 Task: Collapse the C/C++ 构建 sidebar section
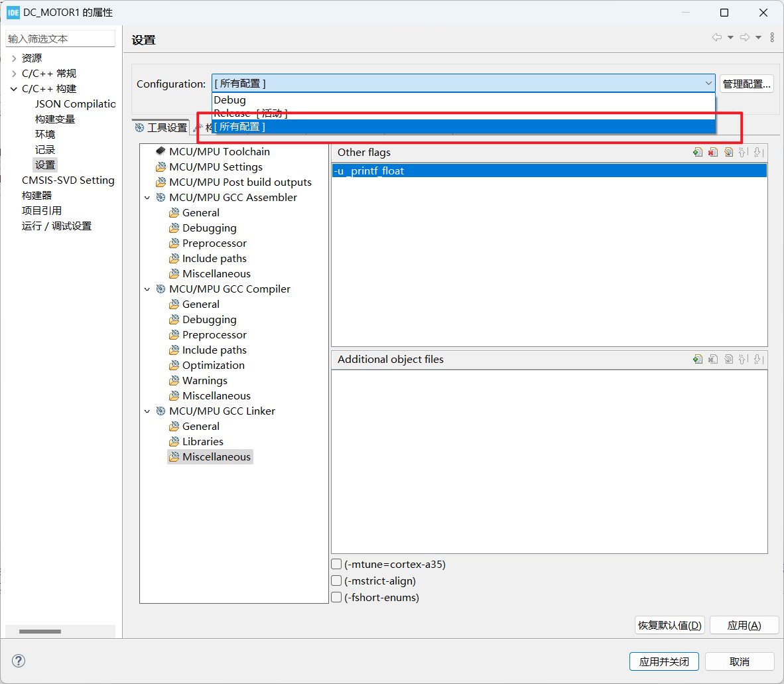click(x=13, y=88)
